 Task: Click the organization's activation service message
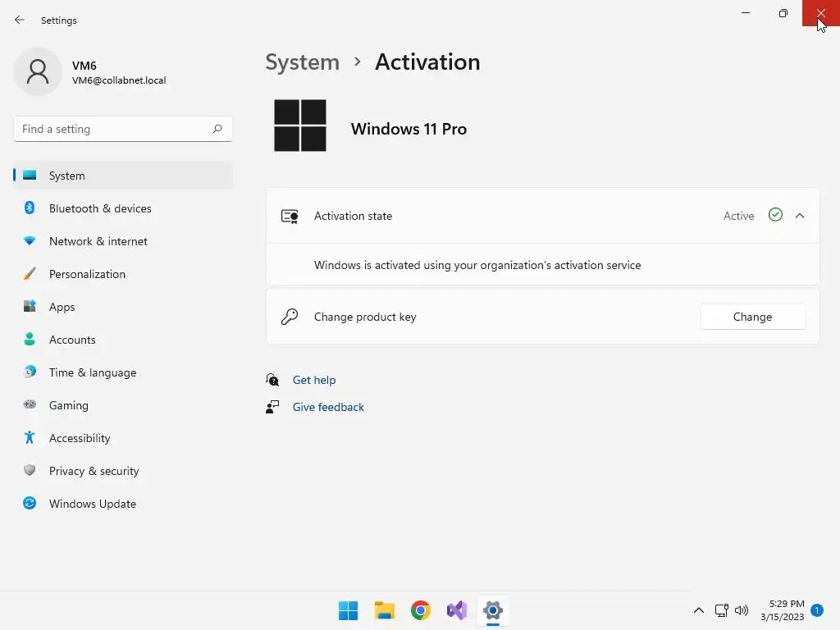coord(477,265)
